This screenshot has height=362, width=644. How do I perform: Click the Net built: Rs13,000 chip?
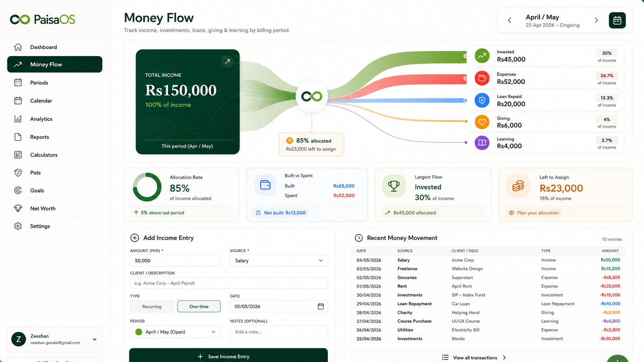pos(281,213)
